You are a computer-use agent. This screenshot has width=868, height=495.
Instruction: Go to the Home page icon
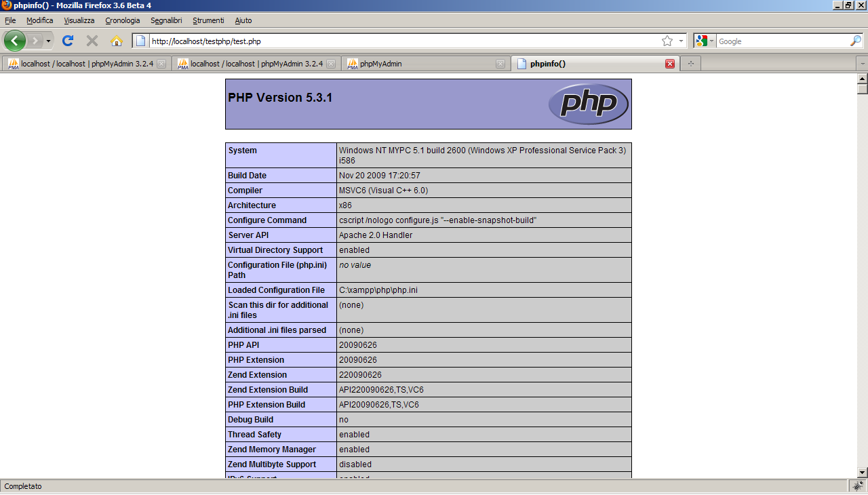(117, 41)
